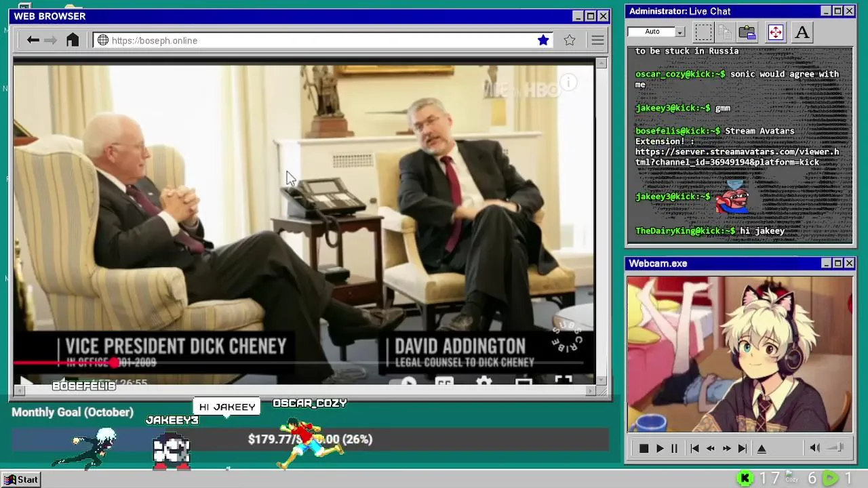Click the video info 'i' icon
This screenshot has height=488, width=868.
[x=568, y=83]
